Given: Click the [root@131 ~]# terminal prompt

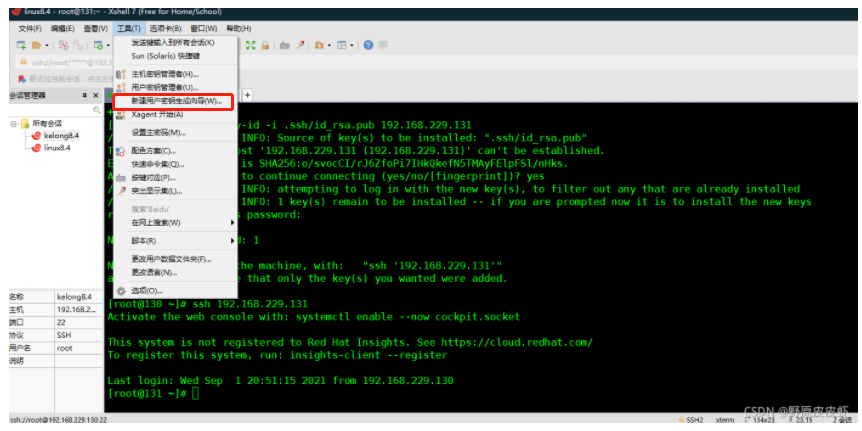Looking at the screenshot, I should click(148, 394).
